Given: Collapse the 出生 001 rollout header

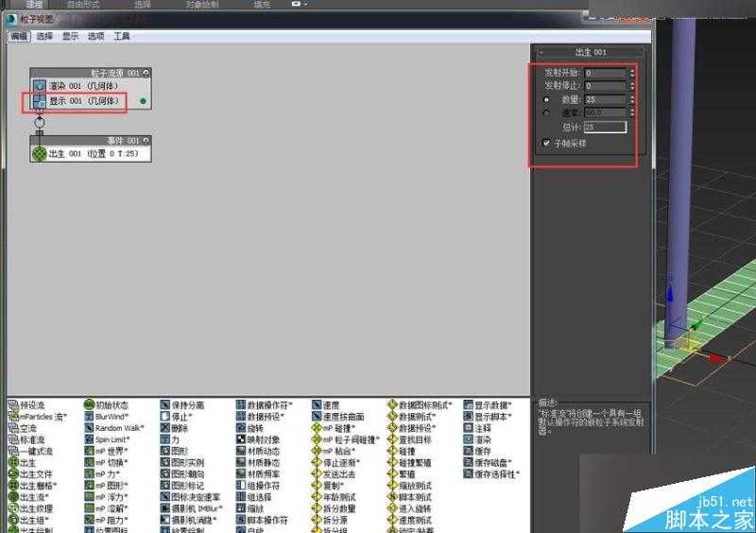Looking at the screenshot, I should (590, 52).
